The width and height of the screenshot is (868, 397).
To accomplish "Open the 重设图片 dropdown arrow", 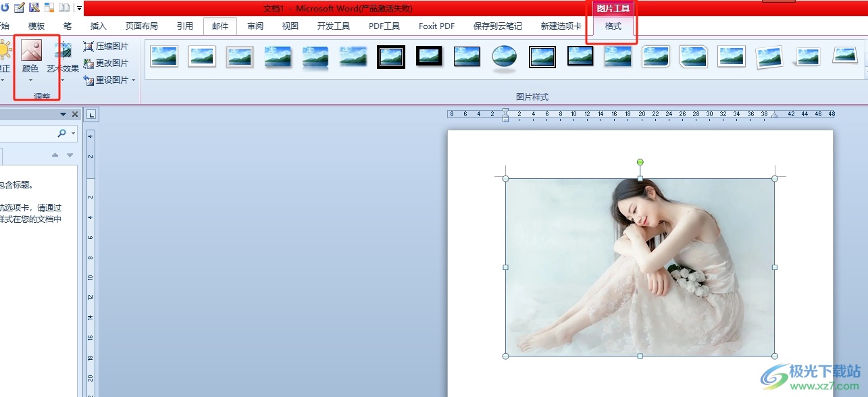I will pyautogui.click(x=134, y=80).
